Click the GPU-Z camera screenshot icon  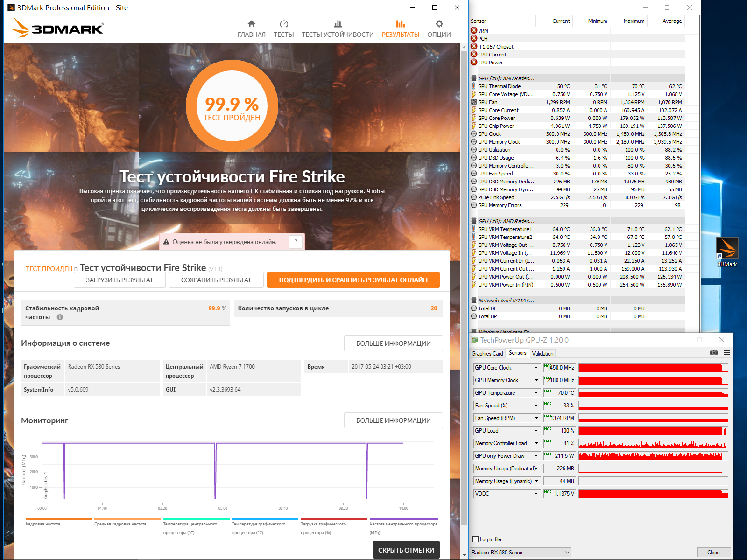coord(714,352)
